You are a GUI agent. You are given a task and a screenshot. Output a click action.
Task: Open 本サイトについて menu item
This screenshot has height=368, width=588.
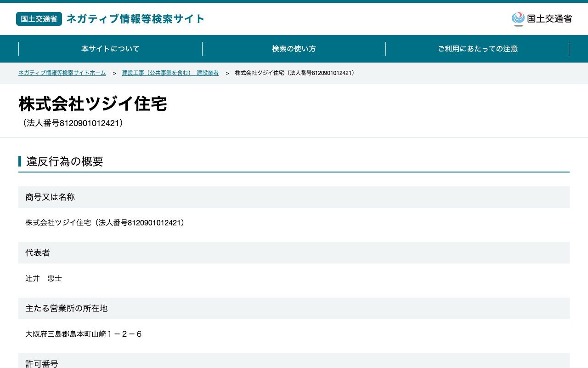pos(110,49)
